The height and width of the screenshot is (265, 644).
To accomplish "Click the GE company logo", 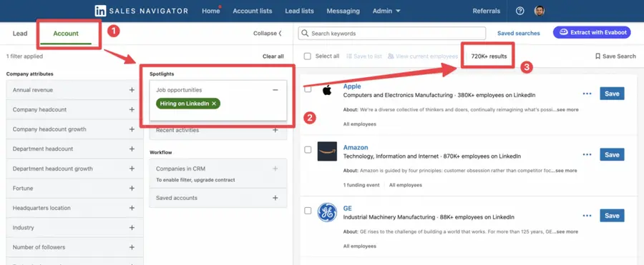I will [x=327, y=212].
